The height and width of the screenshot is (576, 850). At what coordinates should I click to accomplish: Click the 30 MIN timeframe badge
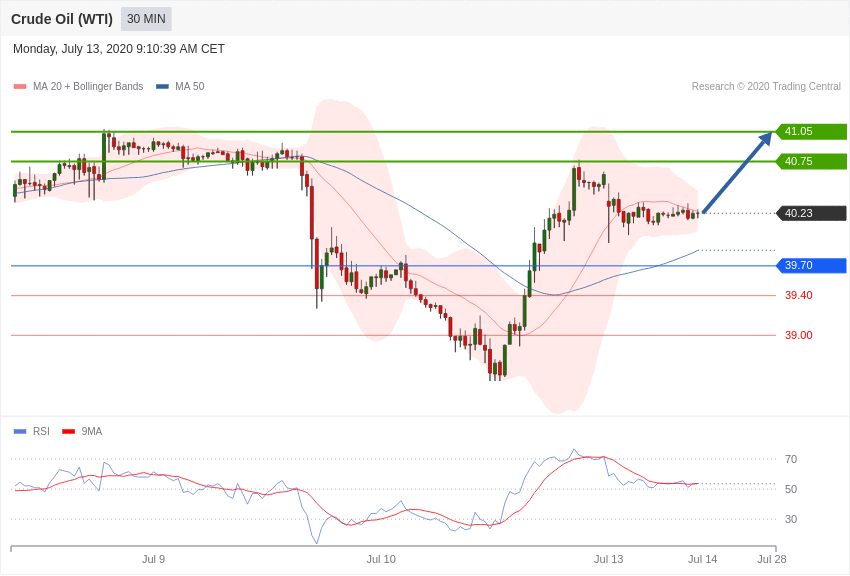tap(146, 19)
